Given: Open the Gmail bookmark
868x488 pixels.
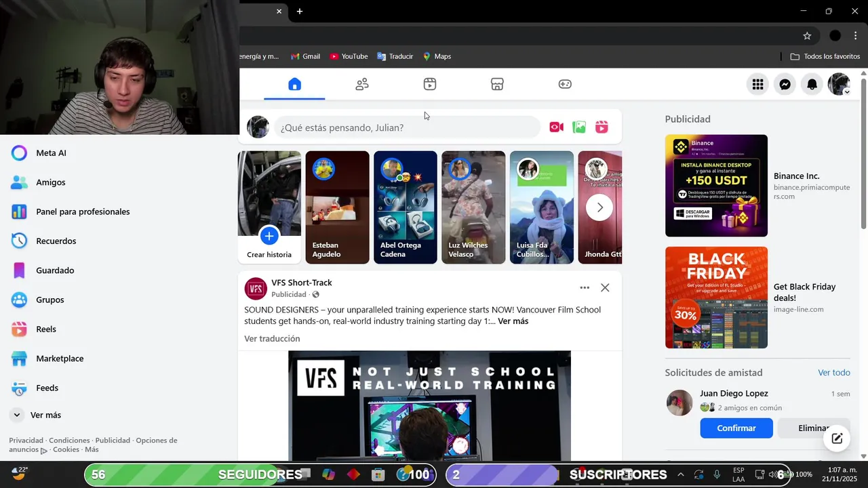Looking at the screenshot, I should click(305, 56).
